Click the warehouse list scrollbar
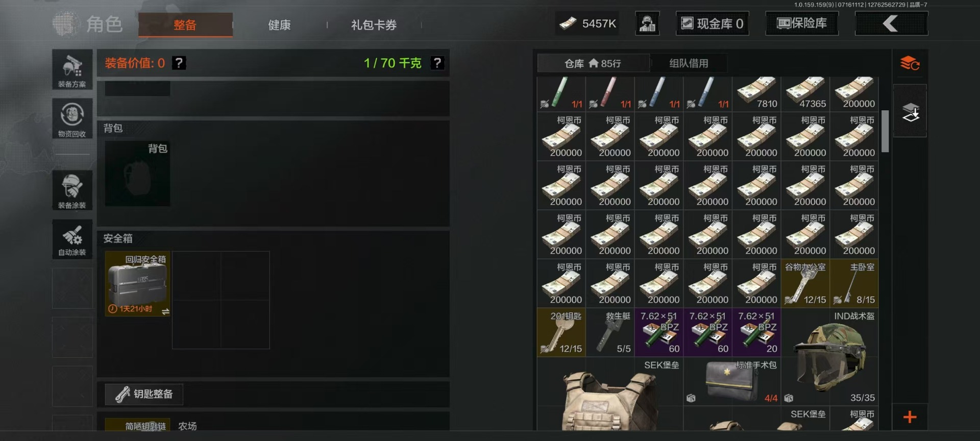This screenshot has width=980, height=441. pyautogui.click(x=885, y=131)
